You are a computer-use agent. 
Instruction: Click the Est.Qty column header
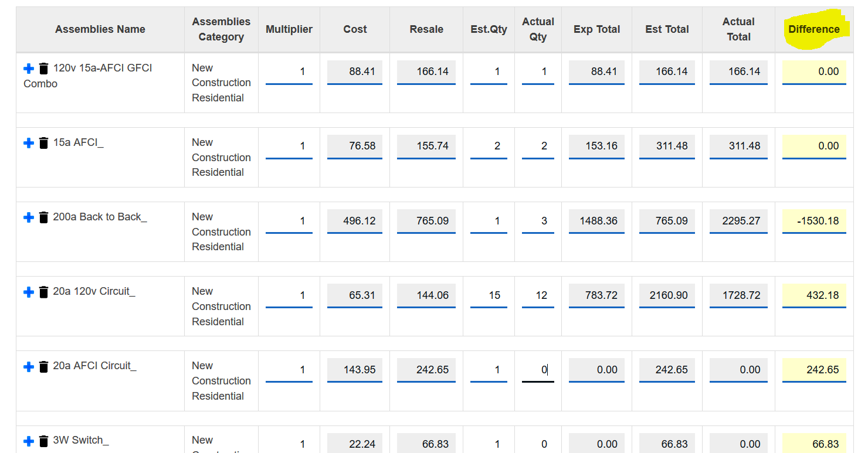click(x=489, y=29)
